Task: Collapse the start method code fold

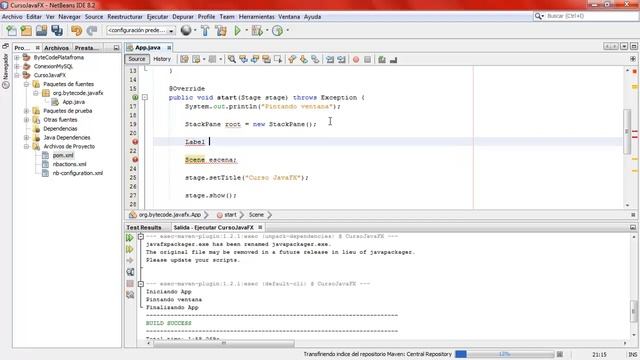Action: coord(145,98)
